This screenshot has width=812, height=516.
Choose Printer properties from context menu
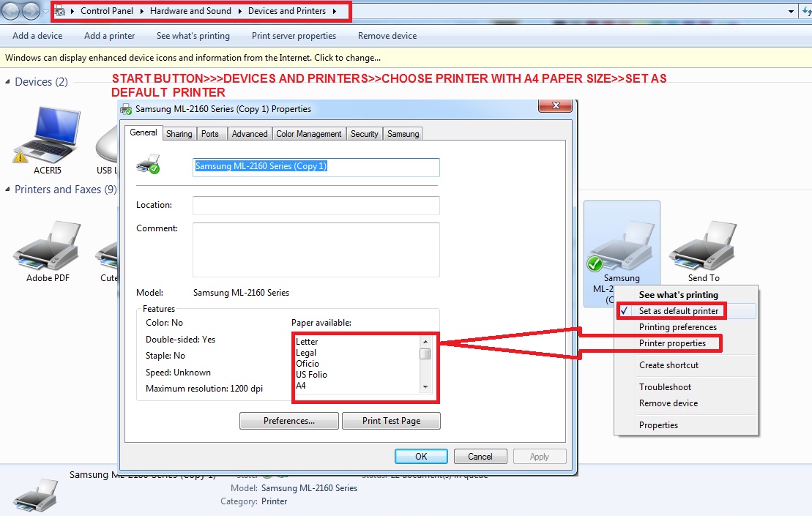tap(672, 343)
